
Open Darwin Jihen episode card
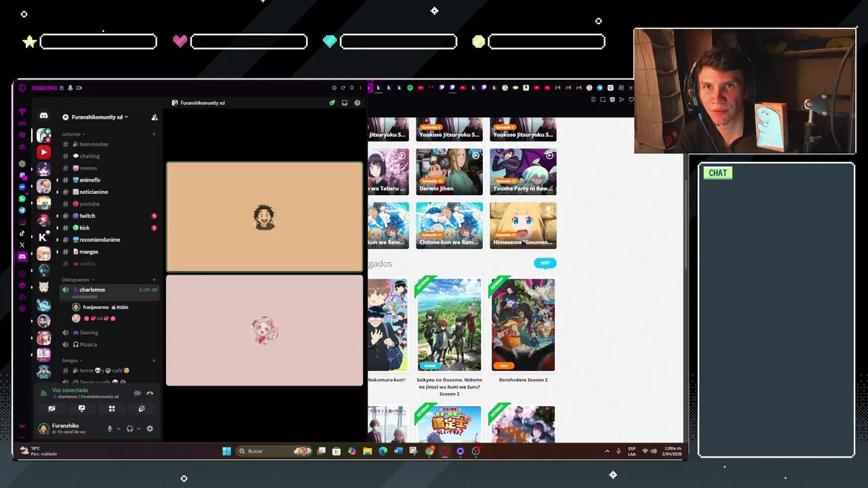(x=449, y=171)
